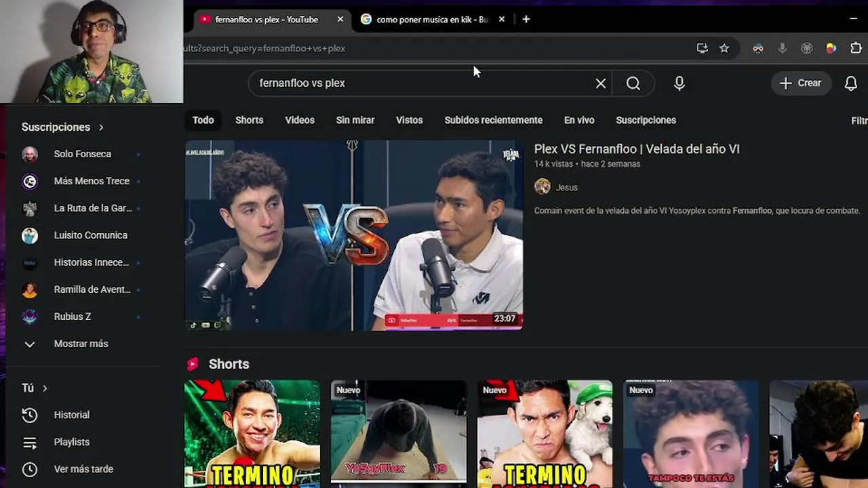The image size is (868, 488).
Task: Click the La Ruta de la Gar... channel avatar
Action: 30,208
